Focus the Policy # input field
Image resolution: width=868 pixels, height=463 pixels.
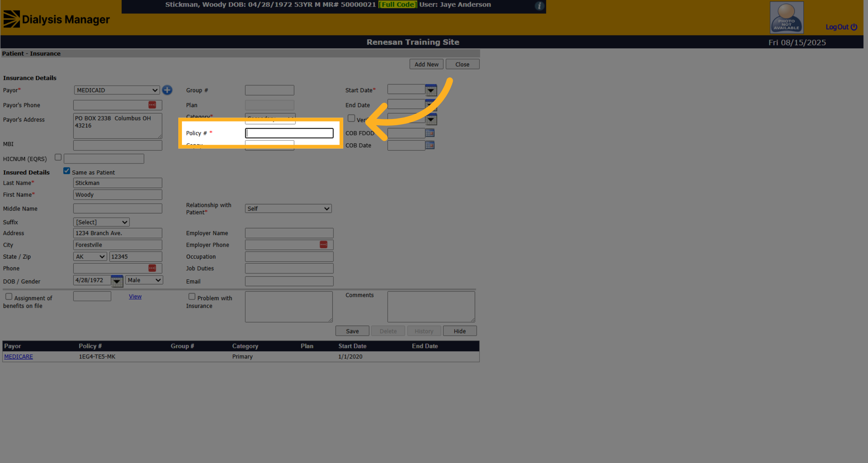289,133
